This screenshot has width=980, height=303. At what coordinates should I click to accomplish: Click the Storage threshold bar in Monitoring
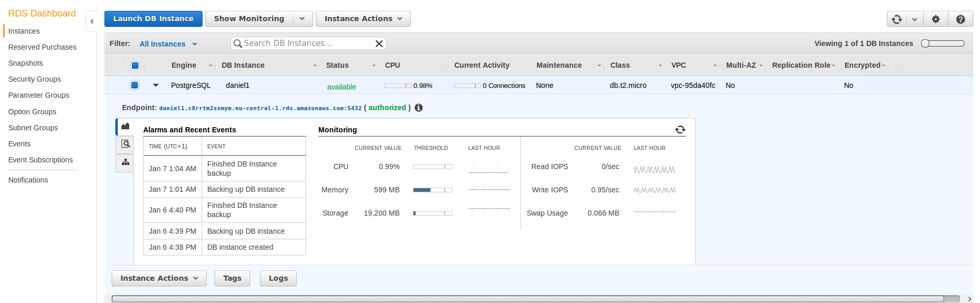[433, 213]
